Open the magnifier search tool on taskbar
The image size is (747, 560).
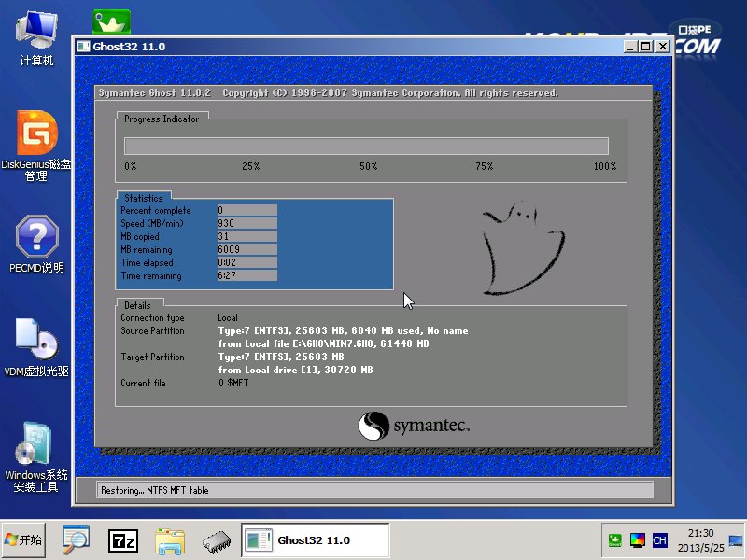pyautogui.click(x=76, y=539)
